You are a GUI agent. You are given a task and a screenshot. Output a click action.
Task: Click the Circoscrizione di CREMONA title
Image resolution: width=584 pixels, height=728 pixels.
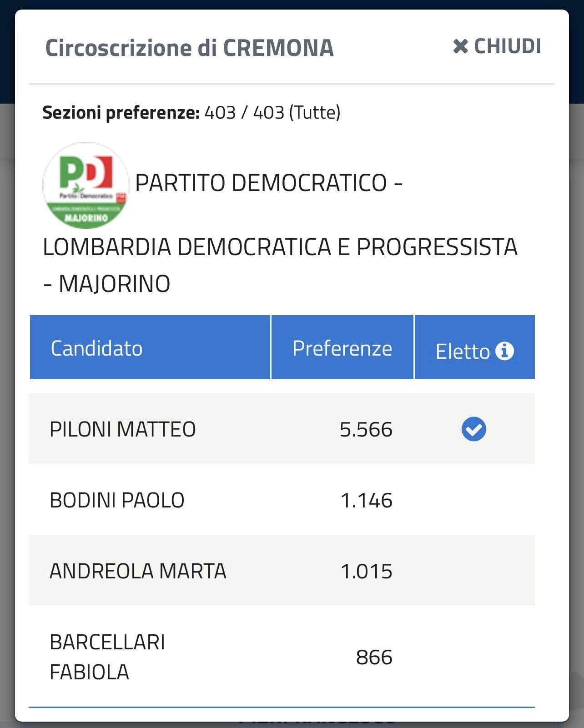click(189, 48)
